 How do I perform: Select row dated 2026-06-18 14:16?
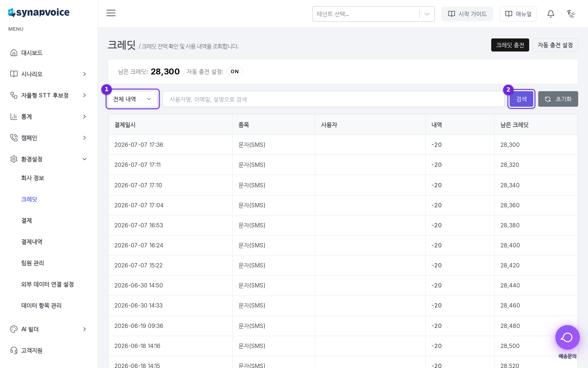click(x=343, y=346)
